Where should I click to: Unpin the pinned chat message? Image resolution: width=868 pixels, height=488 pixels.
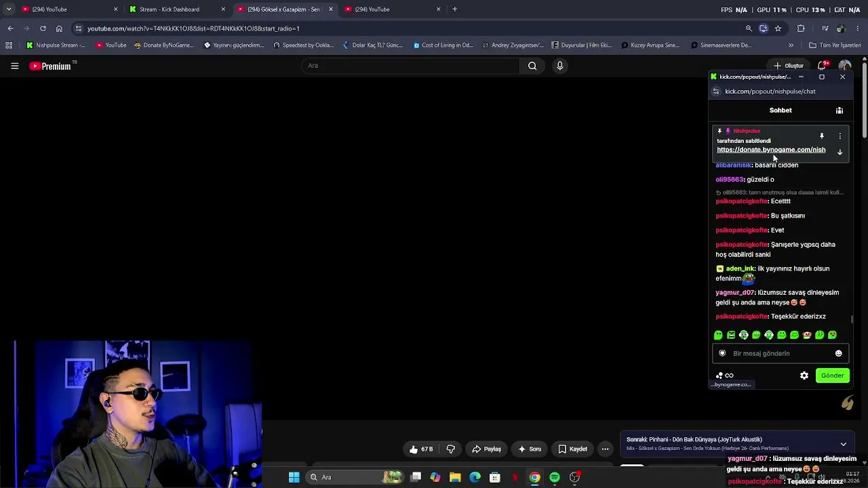[821, 136]
